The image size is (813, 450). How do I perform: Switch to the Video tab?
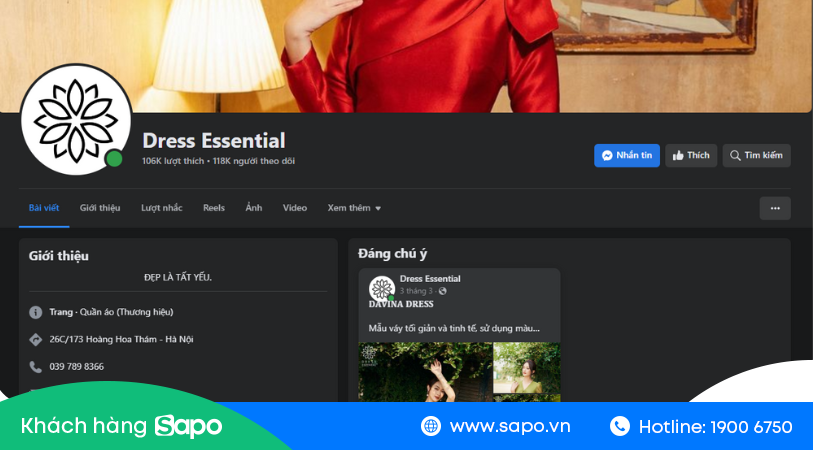coord(295,208)
